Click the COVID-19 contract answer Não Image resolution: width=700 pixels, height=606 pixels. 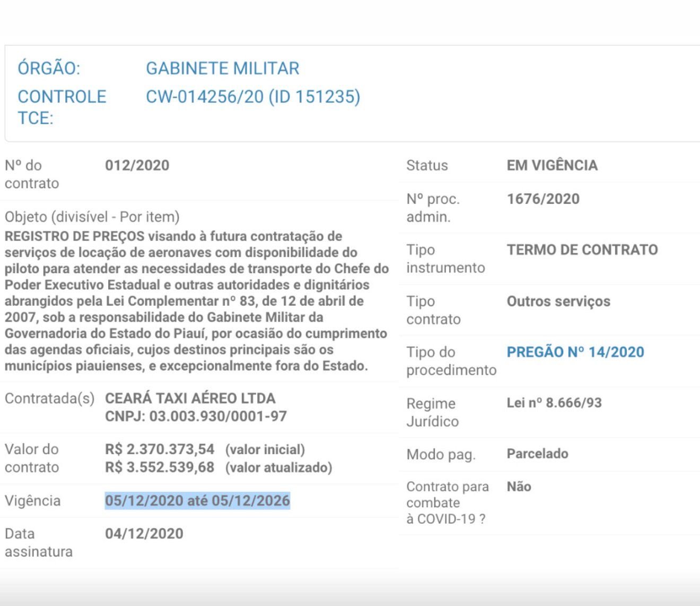[x=519, y=487]
